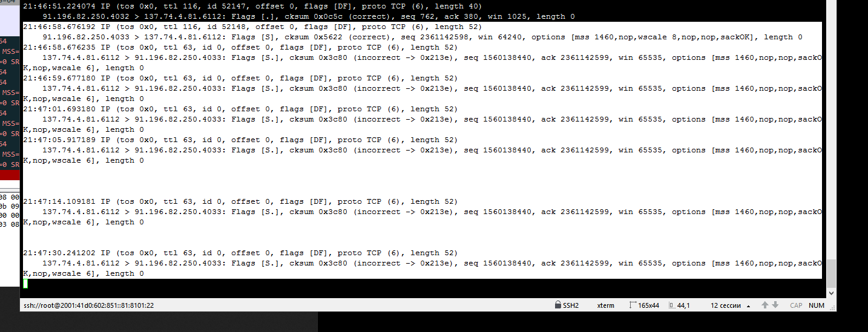Click the ssh://root@2001:41d0 connection address
The image size is (868, 332).
[x=89, y=305]
